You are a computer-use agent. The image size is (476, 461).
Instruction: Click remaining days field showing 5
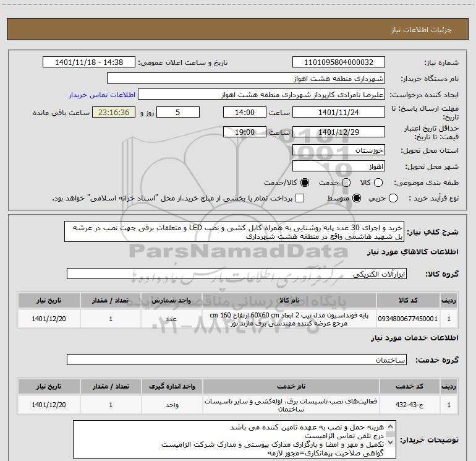pyautogui.click(x=178, y=112)
